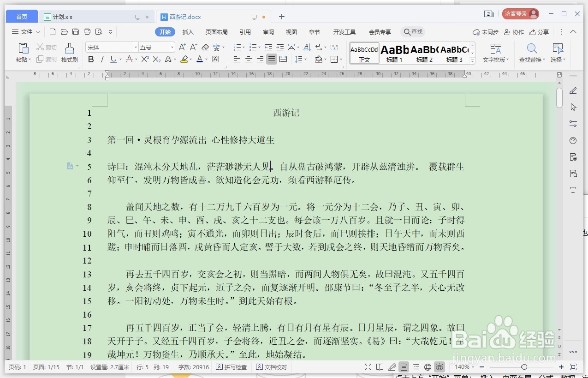Click the increase indent icon
Viewport: 588px width, 378px height.
click(279, 47)
